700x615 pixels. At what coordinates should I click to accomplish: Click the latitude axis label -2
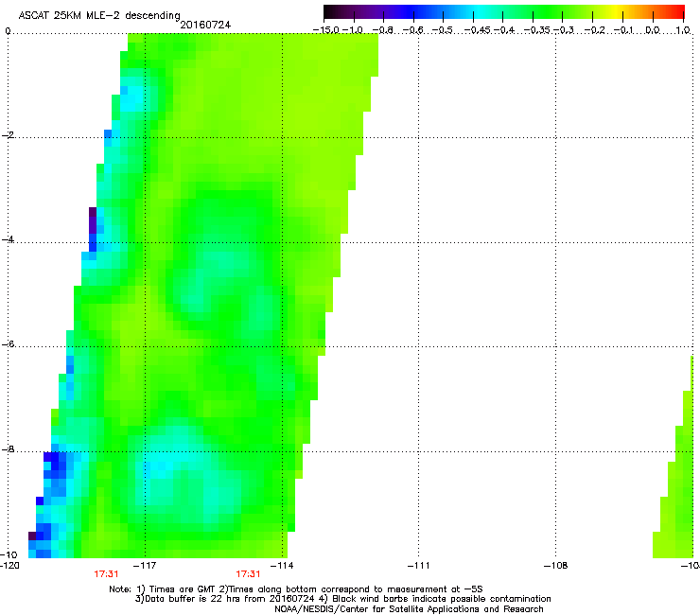coord(8,135)
